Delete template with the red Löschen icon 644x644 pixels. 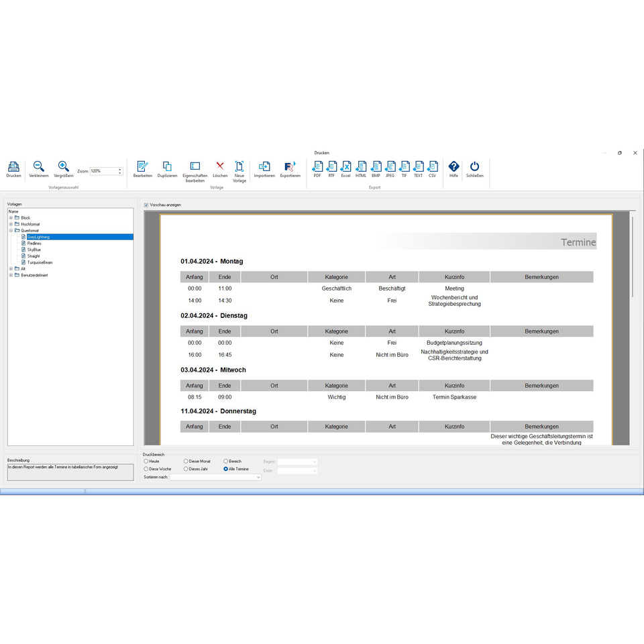220,166
